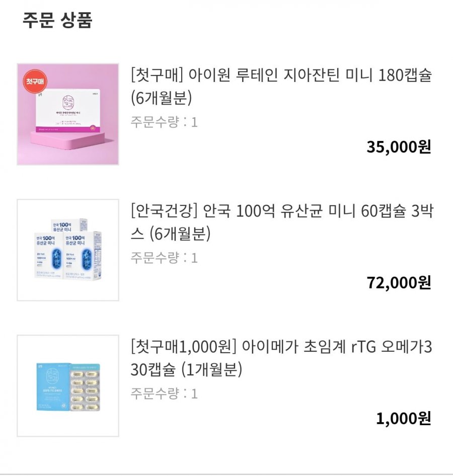The width and height of the screenshot is (453, 476).
Task: Click the 35,000원 price
Action: pos(399,147)
